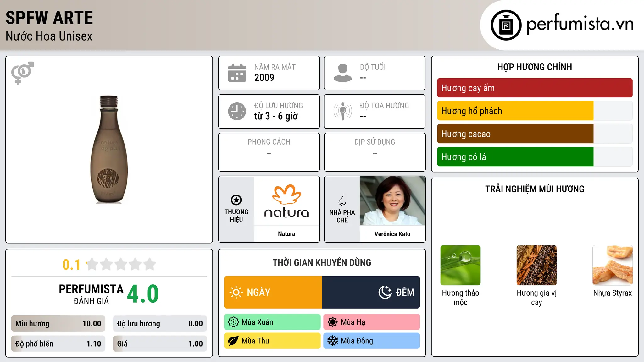
Task: Click the snowflake icon for Mùa Đông
Action: tap(333, 341)
